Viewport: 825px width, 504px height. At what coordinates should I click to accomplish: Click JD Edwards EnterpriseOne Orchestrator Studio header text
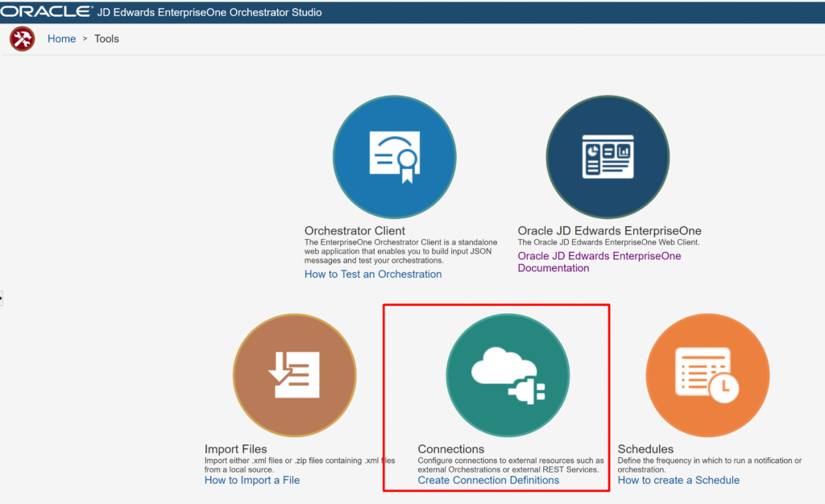209,12
